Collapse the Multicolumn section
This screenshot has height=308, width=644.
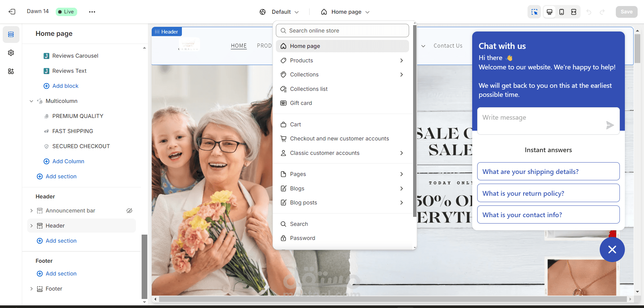point(31,101)
